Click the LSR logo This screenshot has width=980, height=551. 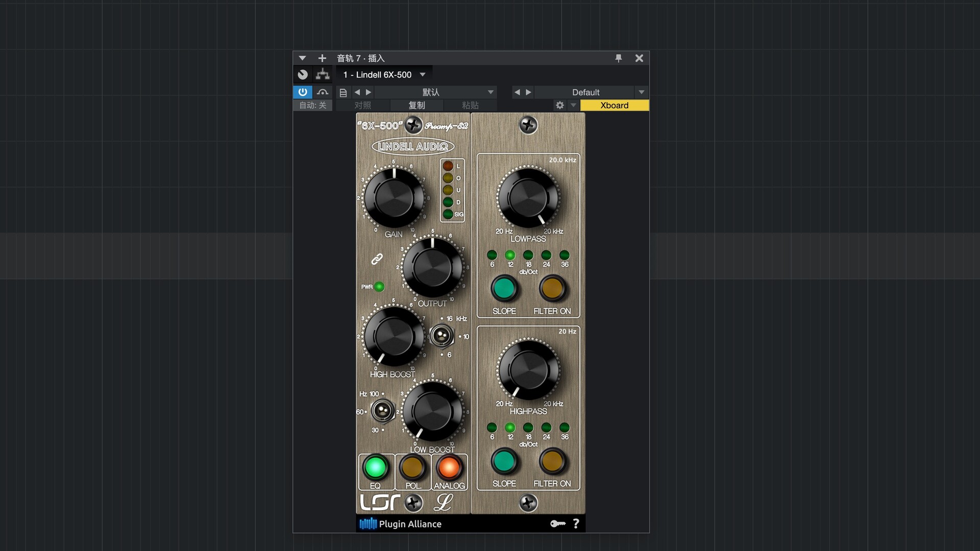[x=380, y=503]
